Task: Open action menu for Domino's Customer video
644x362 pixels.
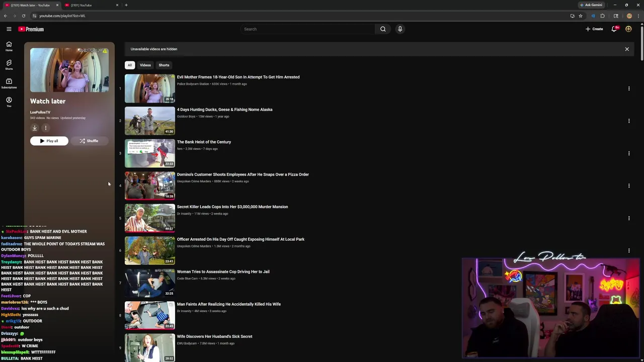Action: pyautogui.click(x=629, y=186)
